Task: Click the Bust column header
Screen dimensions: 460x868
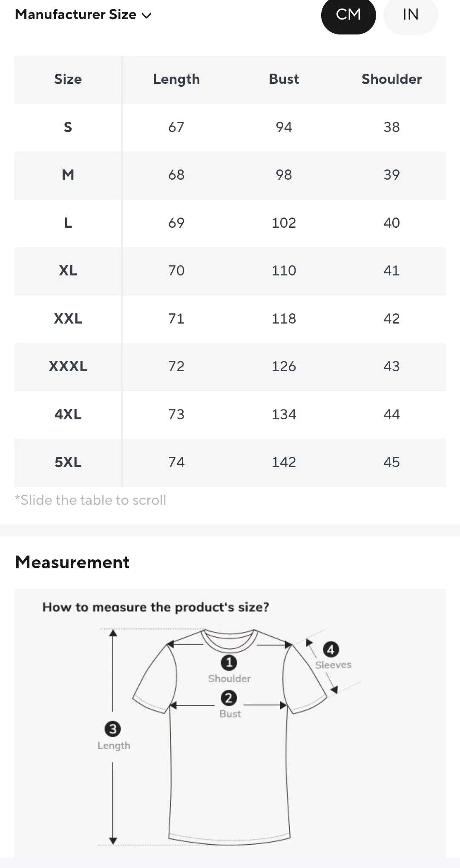Action: [x=284, y=79]
